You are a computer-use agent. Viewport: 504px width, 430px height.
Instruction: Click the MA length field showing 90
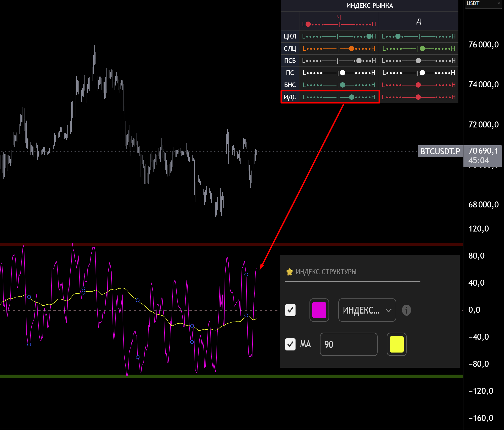click(348, 344)
